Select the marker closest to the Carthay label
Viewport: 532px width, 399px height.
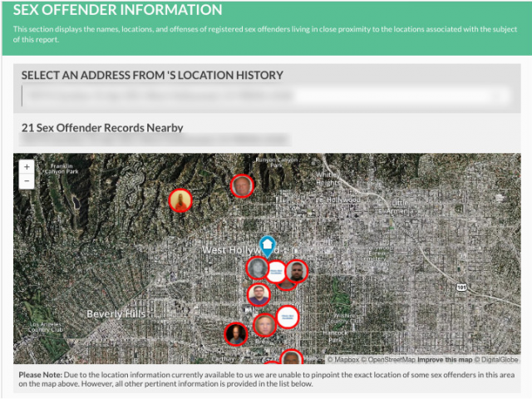click(x=236, y=334)
